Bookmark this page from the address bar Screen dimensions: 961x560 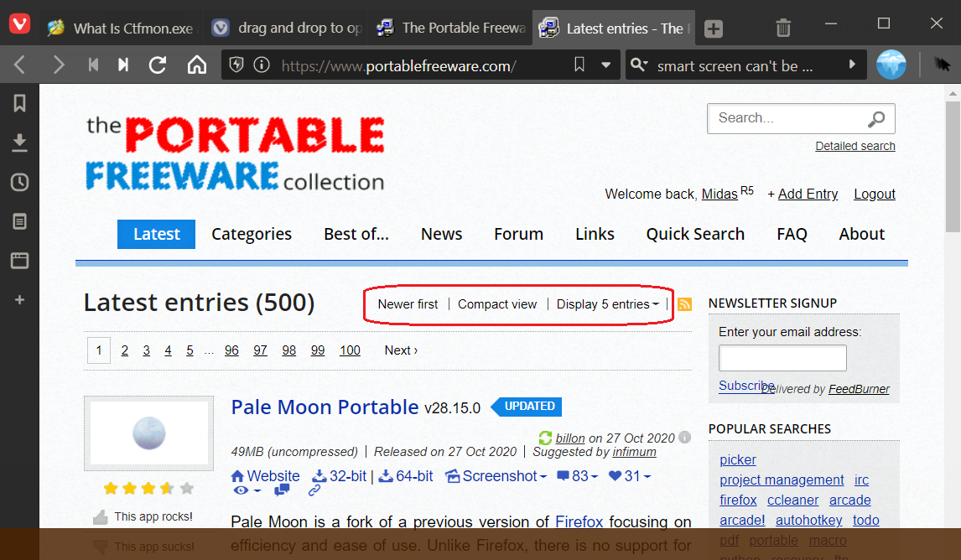[x=579, y=65]
